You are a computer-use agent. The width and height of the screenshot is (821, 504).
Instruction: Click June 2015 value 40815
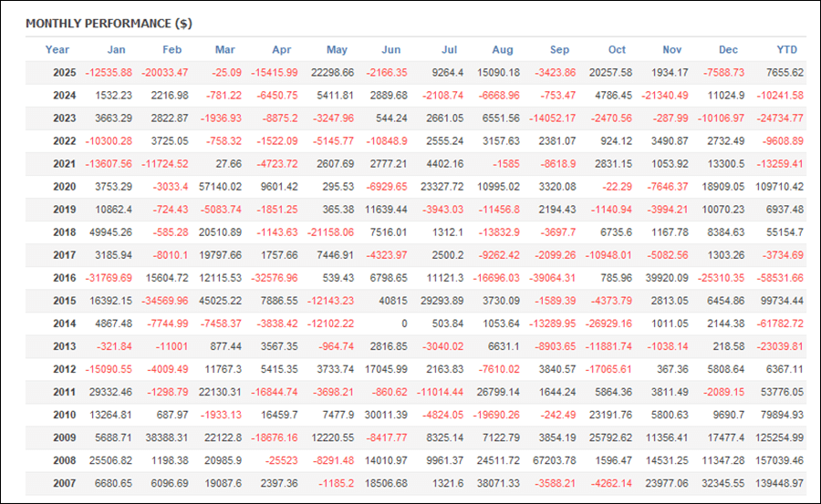pos(393,301)
